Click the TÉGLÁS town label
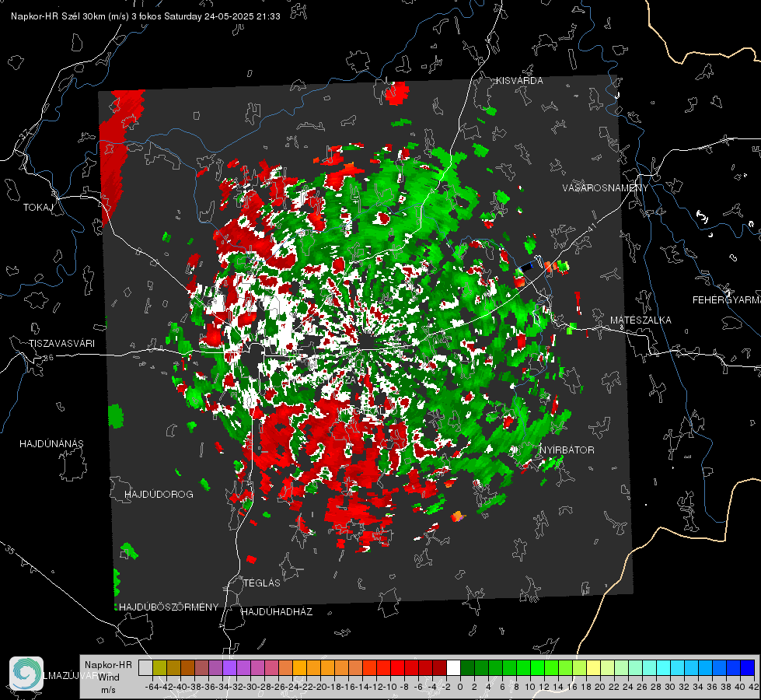Viewport: 761px width, 700px height. [x=262, y=583]
